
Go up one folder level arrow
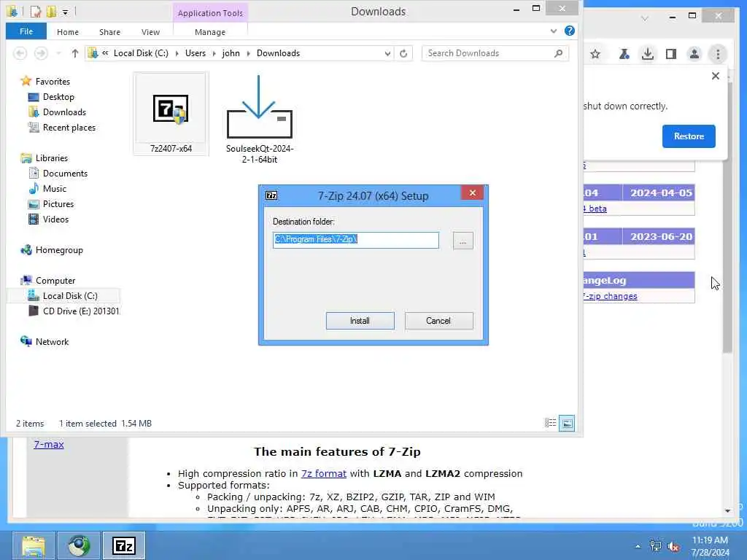coord(75,53)
